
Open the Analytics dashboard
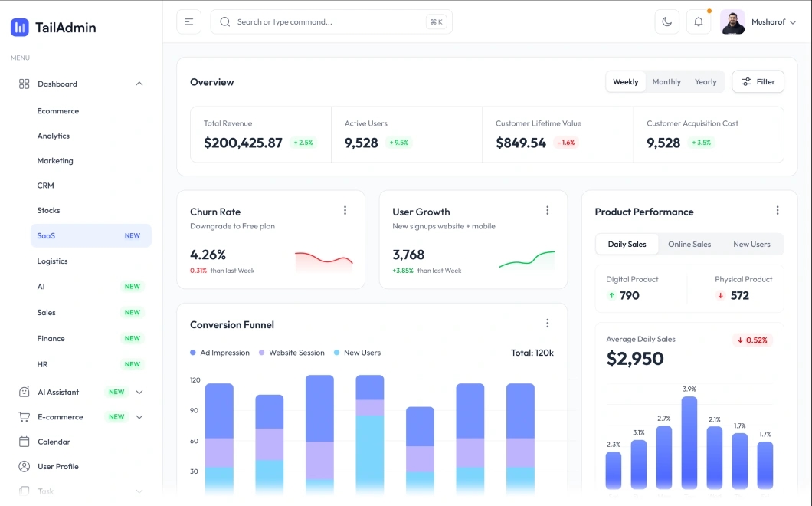tap(54, 136)
